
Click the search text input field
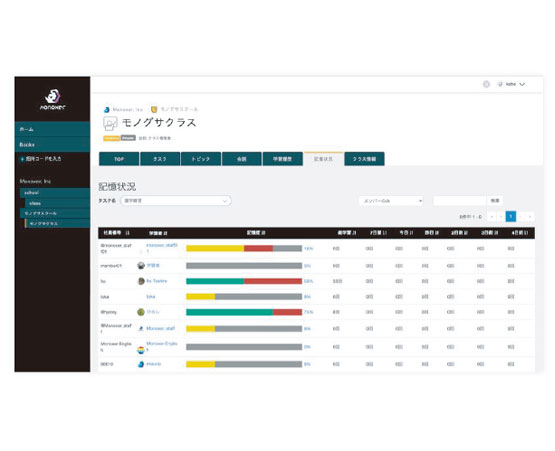pos(460,201)
